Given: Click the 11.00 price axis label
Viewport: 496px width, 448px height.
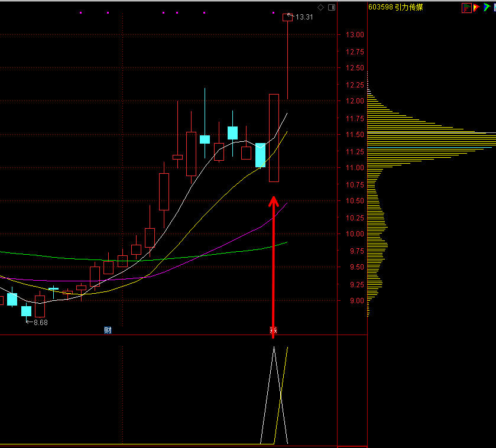Looking at the screenshot, I should [x=355, y=168].
